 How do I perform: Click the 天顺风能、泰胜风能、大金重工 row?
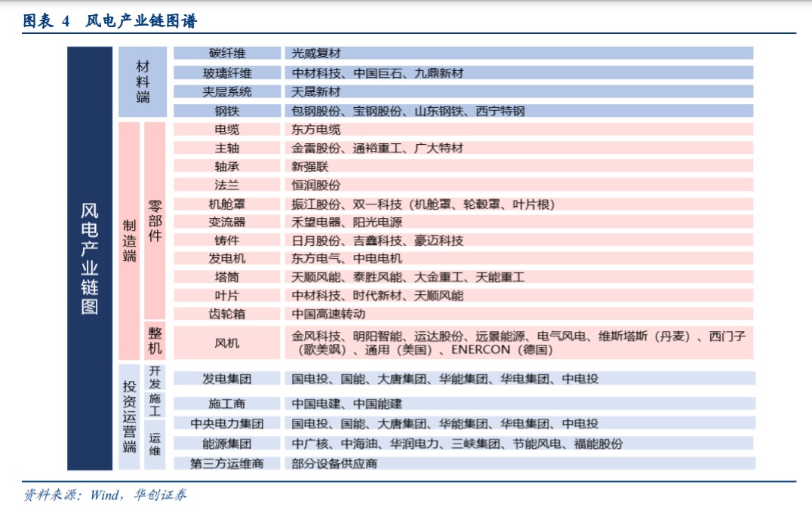pos(519,277)
